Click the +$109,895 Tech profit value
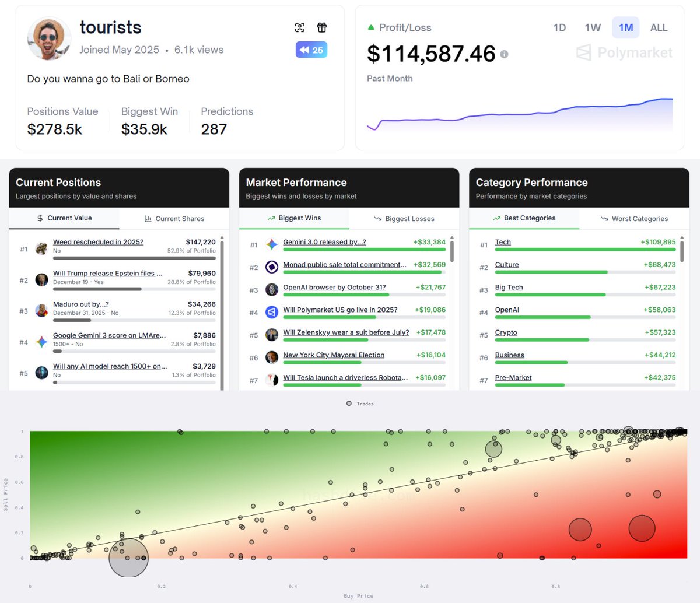The width and height of the screenshot is (700, 603). point(658,242)
